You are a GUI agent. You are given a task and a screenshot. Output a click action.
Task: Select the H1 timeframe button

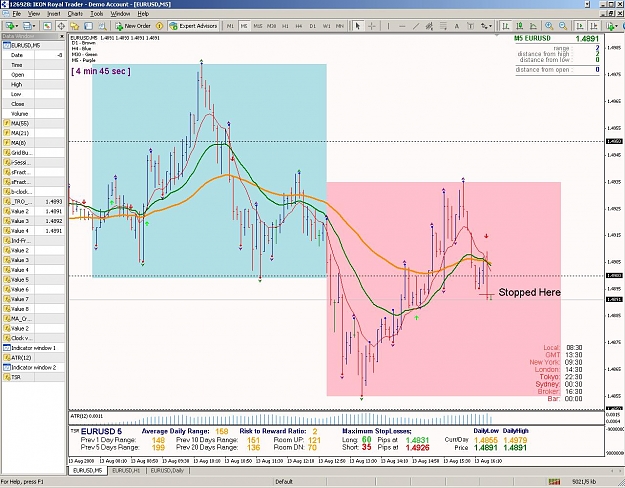[285, 26]
